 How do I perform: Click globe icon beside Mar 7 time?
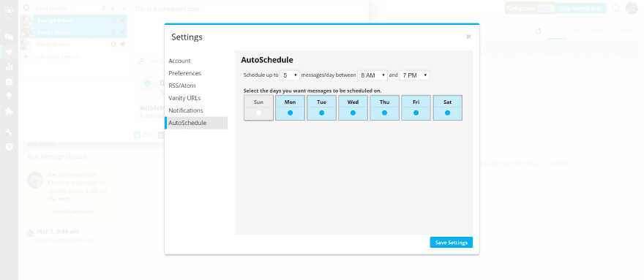pyautogui.click(x=30, y=233)
